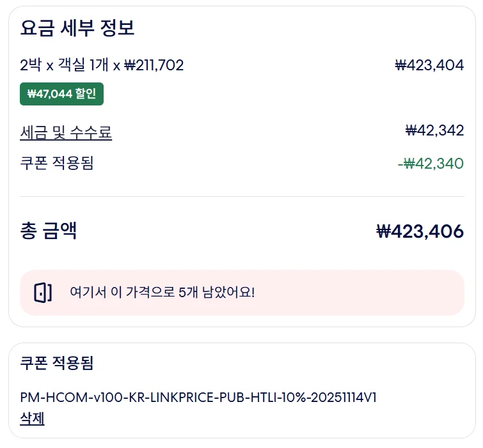The width and height of the screenshot is (483, 448).
Task: Click the 할인 text inside the green badge
Action: click(86, 93)
